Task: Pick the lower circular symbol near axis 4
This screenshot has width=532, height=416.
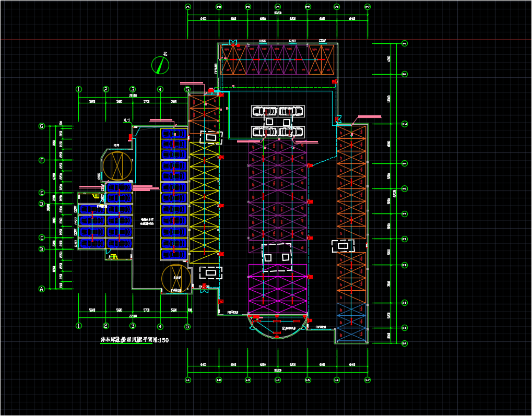Action: 176,278
